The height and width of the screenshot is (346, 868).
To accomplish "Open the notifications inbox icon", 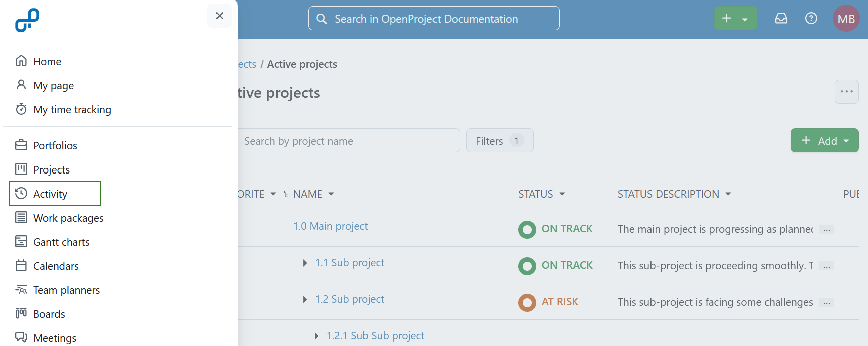I will tap(781, 19).
